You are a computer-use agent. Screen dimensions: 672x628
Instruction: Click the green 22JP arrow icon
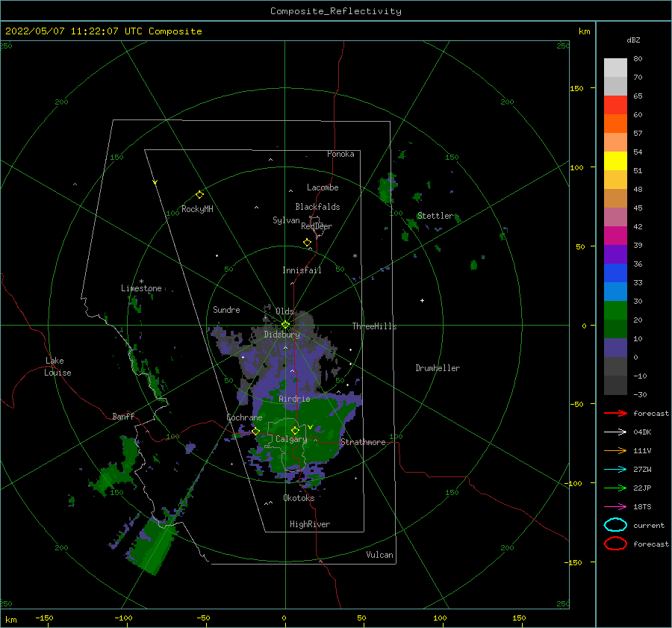[x=615, y=488]
